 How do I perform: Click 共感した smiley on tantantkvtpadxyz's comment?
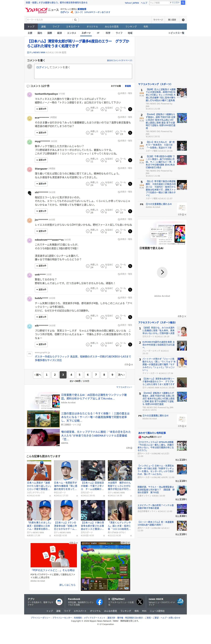coord(88,109)
